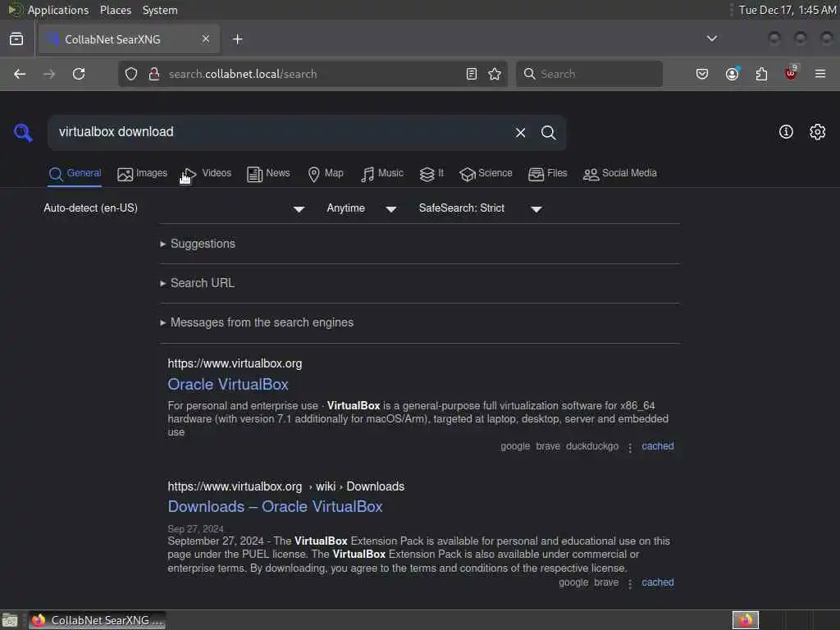Click the clock Tue Dec 17 1:45 AM

787,10
